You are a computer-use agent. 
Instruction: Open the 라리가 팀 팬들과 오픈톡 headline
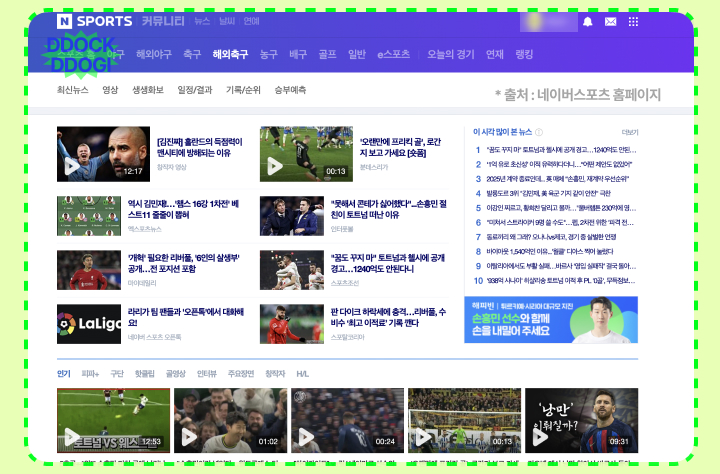[x=186, y=317]
